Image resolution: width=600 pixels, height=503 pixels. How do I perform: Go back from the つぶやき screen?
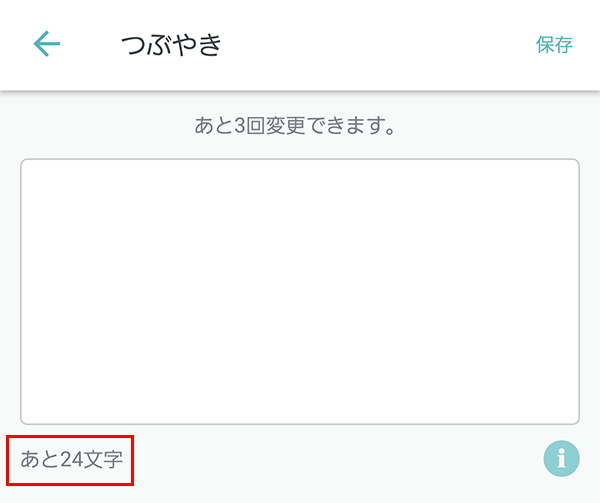tap(47, 44)
